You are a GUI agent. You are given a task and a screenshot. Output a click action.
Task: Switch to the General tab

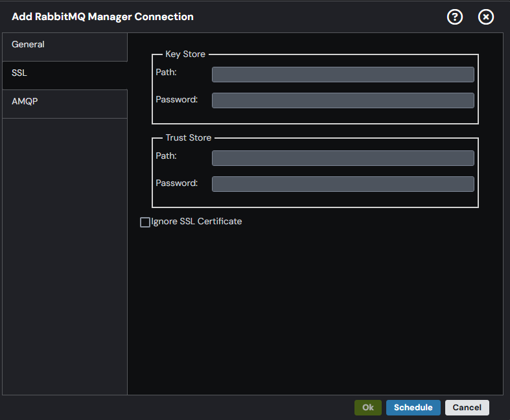pos(65,47)
